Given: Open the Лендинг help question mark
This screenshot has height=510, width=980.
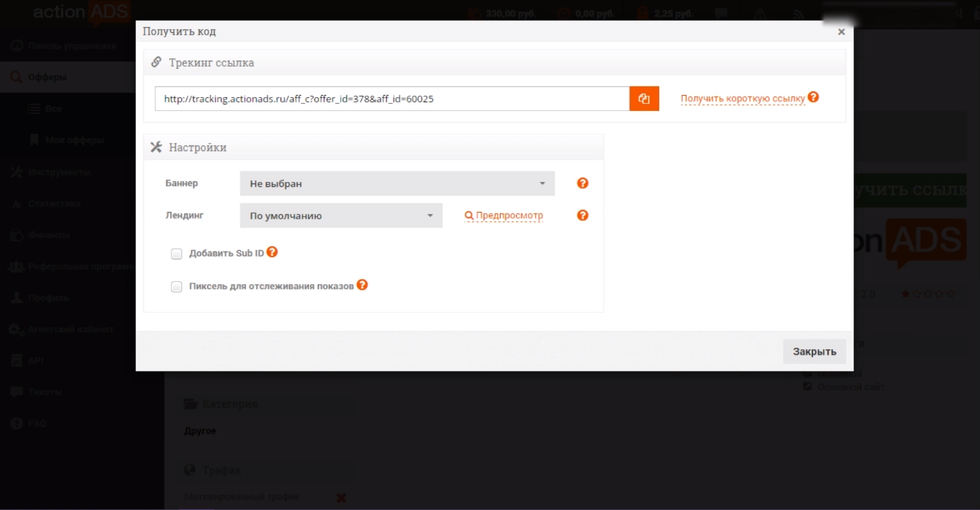Looking at the screenshot, I should tap(582, 216).
